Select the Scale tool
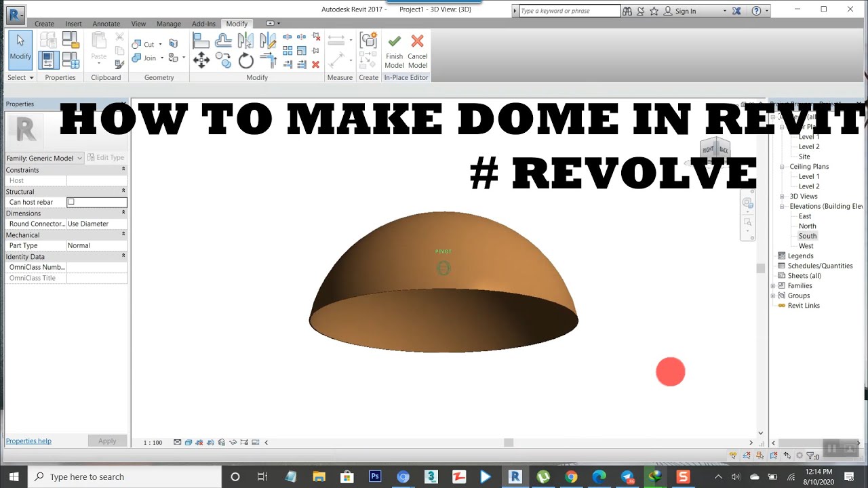The height and width of the screenshot is (488, 868). 302,51
